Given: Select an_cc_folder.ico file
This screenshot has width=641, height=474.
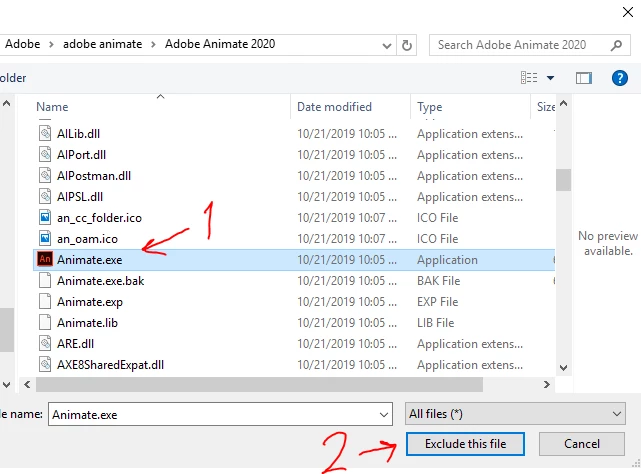Looking at the screenshot, I should (99, 218).
